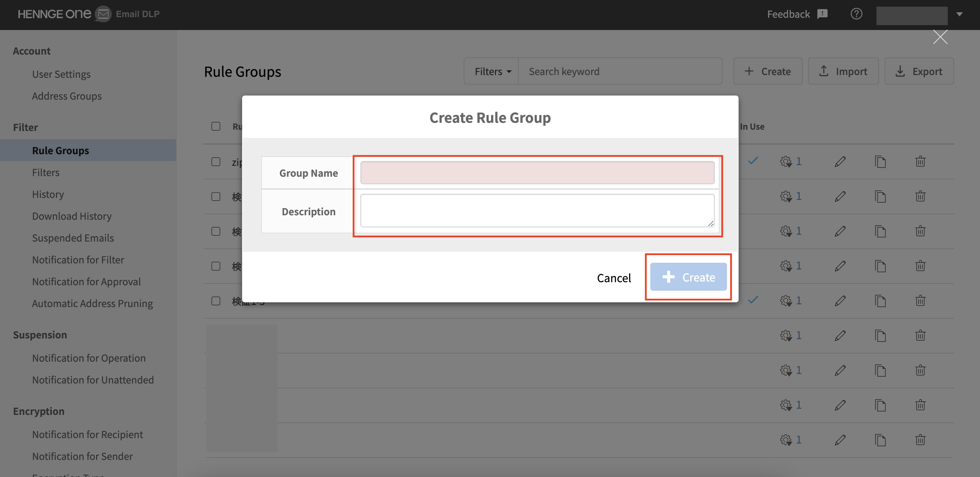980x477 pixels.
Task: Click the gear settings icon in zip row
Action: 786,161
